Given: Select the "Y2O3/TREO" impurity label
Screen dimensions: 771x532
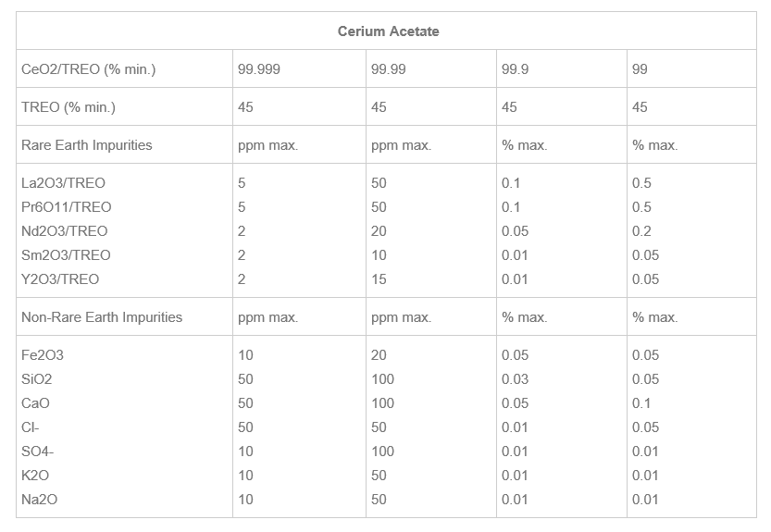Looking at the screenshot, I should (x=60, y=279).
